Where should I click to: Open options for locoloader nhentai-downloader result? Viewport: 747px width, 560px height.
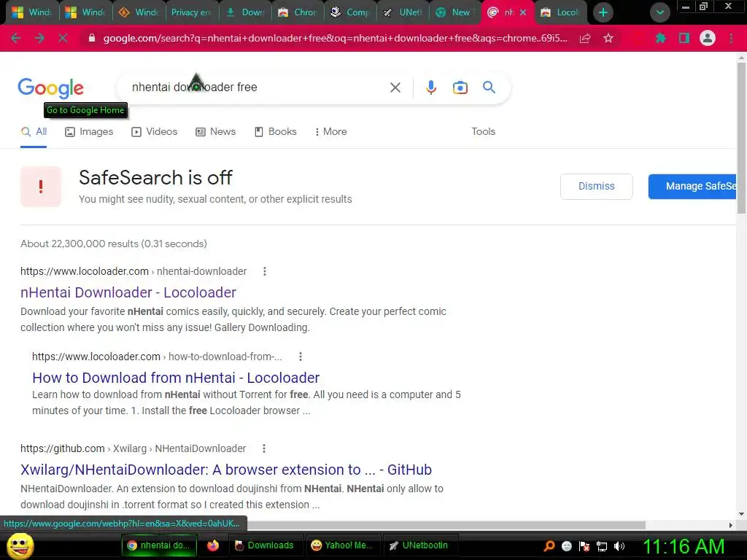[x=265, y=271]
